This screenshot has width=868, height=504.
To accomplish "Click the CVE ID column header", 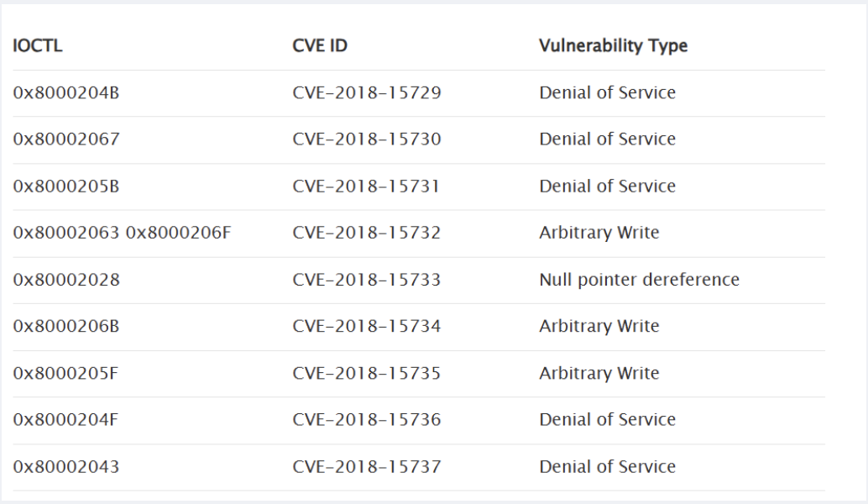I will click(320, 45).
